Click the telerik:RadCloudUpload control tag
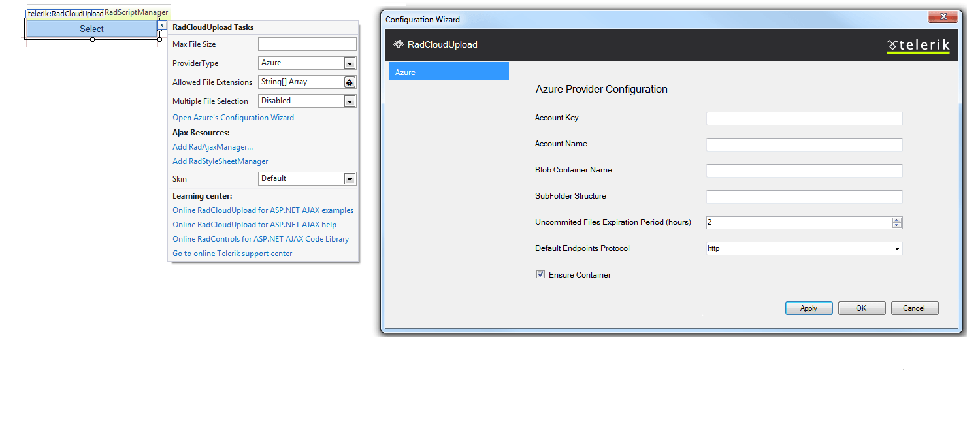Viewport: 980px width, 443px height. point(65,13)
